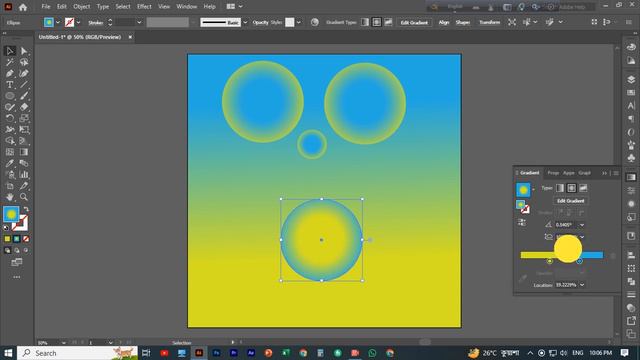
Task: Click the Recolor Artwork icon in control bar
Action: tap(315, 22)
